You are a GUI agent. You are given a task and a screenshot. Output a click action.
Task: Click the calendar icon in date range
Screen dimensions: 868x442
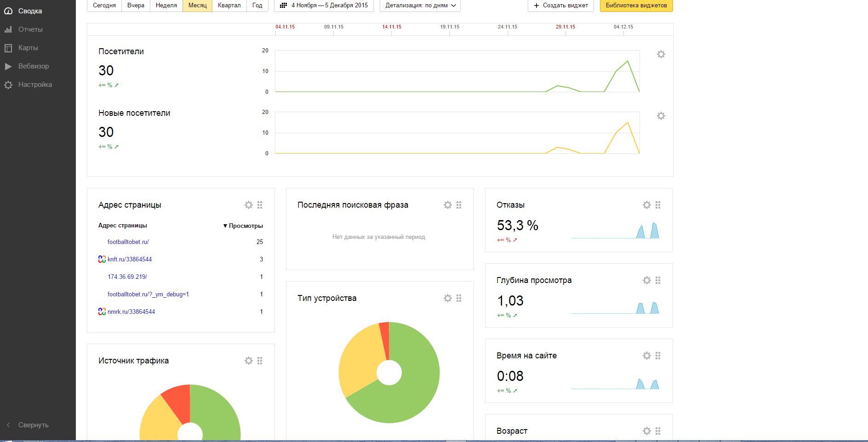[284, 6]
